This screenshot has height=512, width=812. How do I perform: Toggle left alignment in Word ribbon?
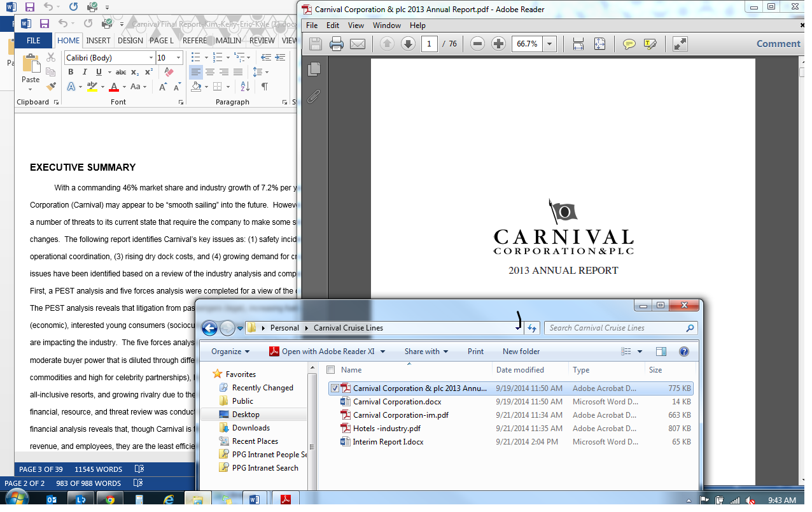(196, 72)
